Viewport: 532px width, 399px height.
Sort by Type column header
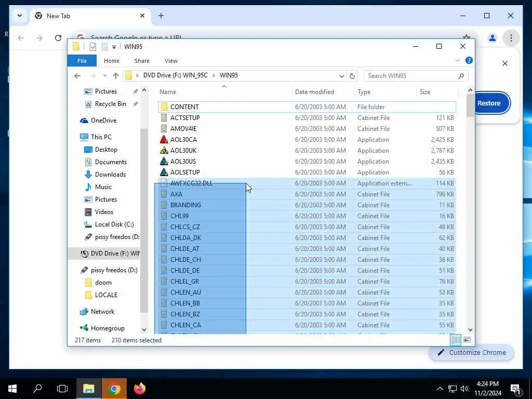(x=385, y=92)
